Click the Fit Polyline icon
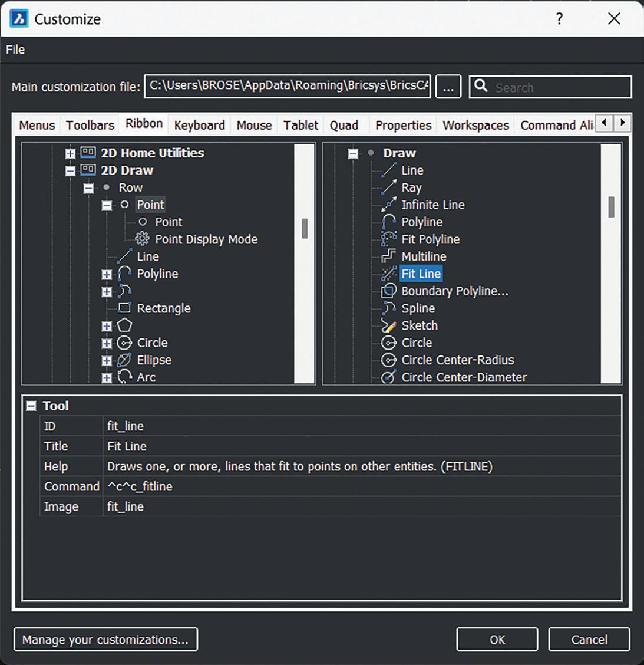The image size is (644, 665). pos(389,239)
